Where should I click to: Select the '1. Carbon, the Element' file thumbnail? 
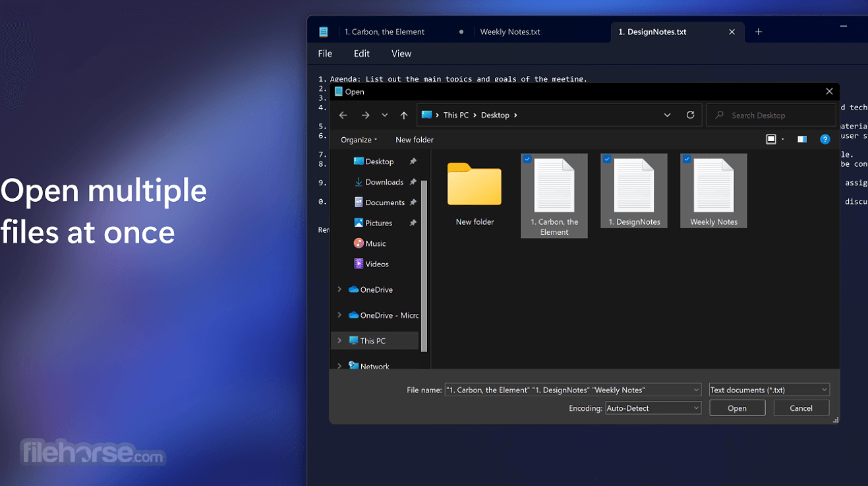(554, 196)
